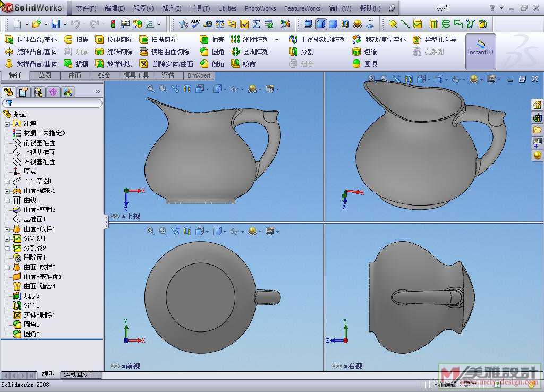Switch to the 运动算例 1 bottom tab
The width and height of the screenshot is (544, 392).
[80, 375]
